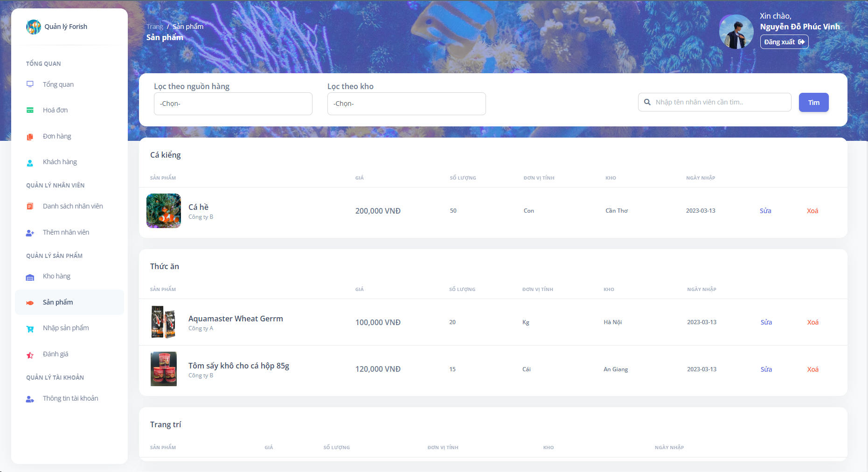Click the Nhập sản phẩm cart icon
This screenshot has height=472, width=868.
coord(30,329)
